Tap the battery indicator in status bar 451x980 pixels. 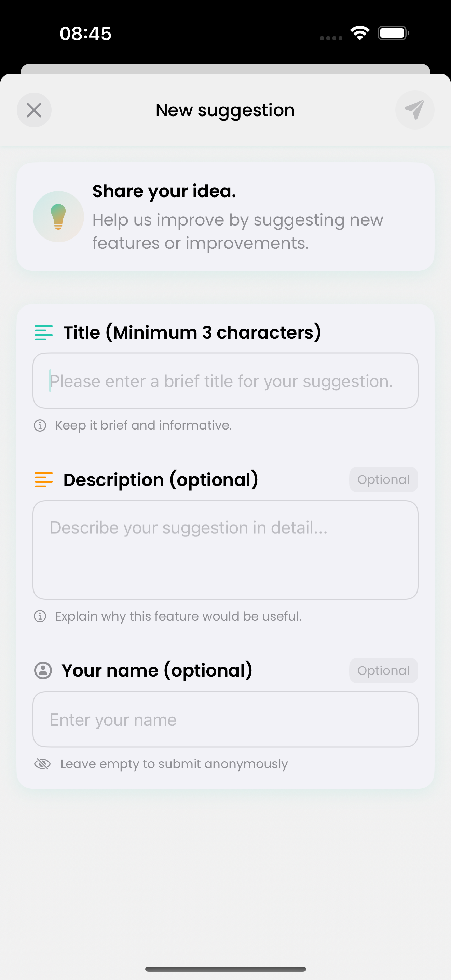coord(393,33)
